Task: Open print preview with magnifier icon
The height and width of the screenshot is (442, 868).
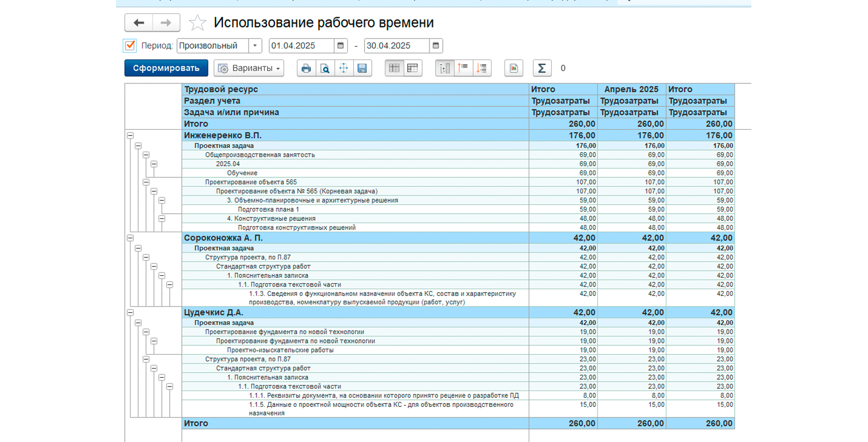Action: pyautogui.click(x=325, y=68)
